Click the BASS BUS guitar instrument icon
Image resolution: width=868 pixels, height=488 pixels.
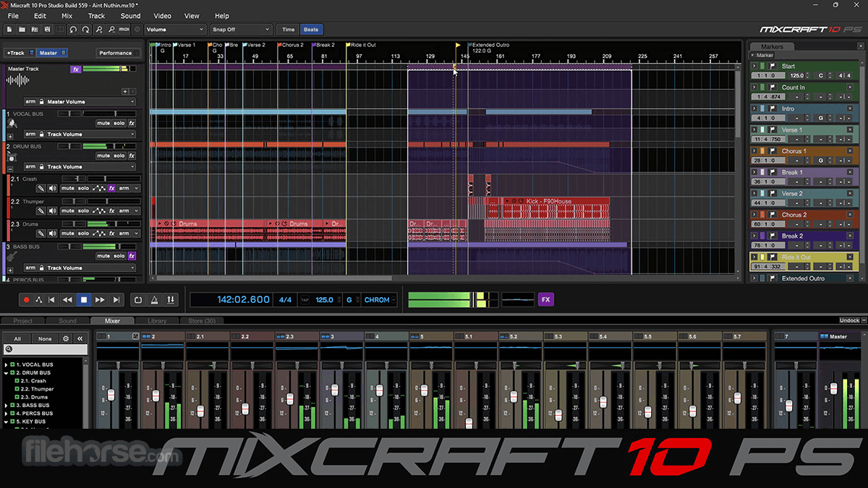(12, 256)
